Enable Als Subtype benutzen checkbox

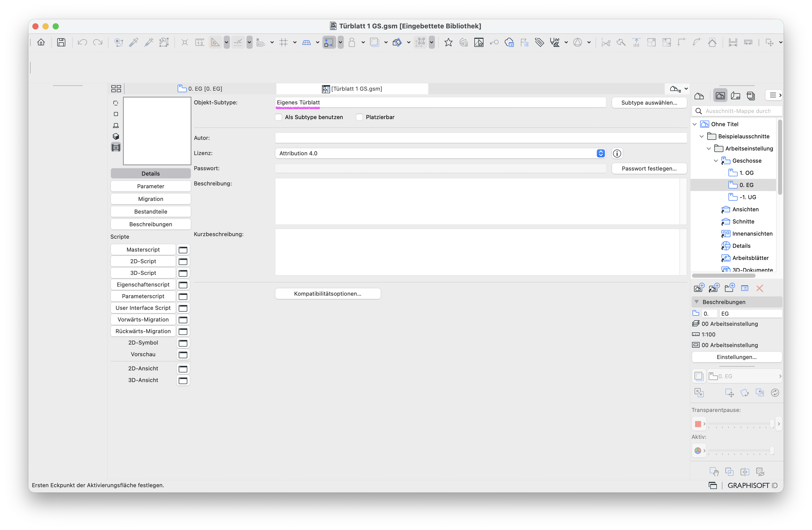[x=278, y=117]
